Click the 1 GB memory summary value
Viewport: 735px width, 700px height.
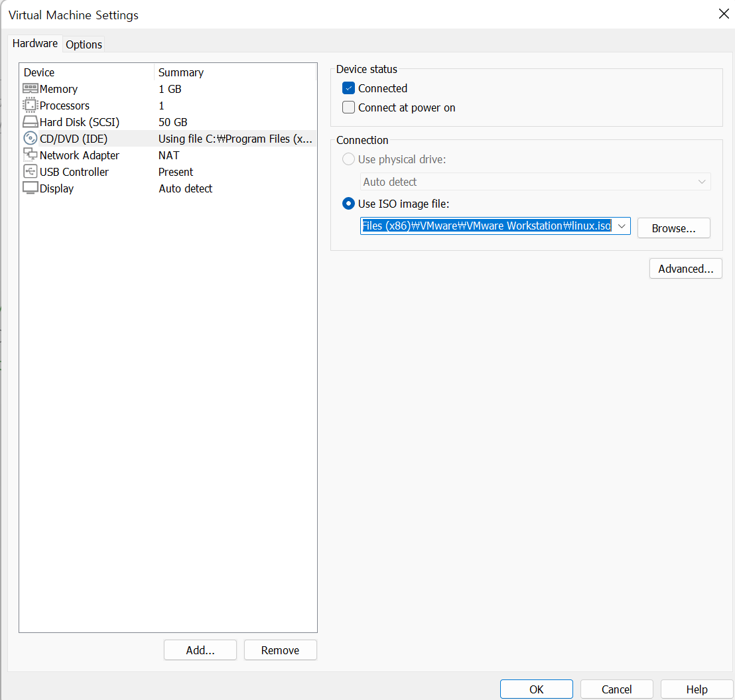click(170, 89)
